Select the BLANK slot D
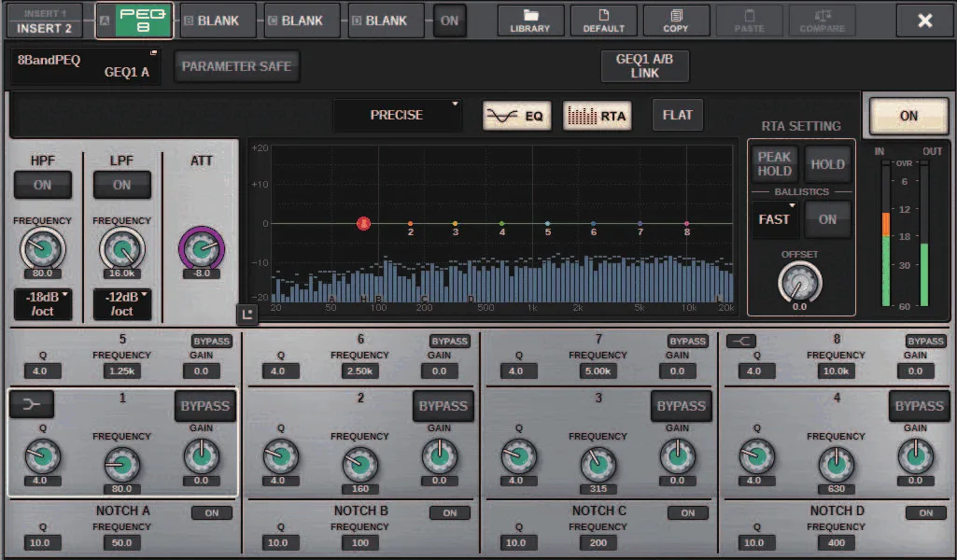 click(386, 21)
